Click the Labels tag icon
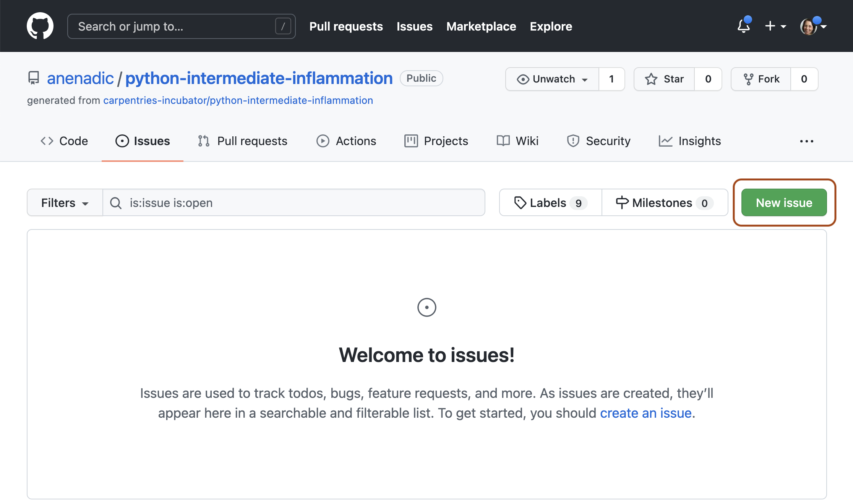Screen dimensions: 853x504 tap(520, 203)
